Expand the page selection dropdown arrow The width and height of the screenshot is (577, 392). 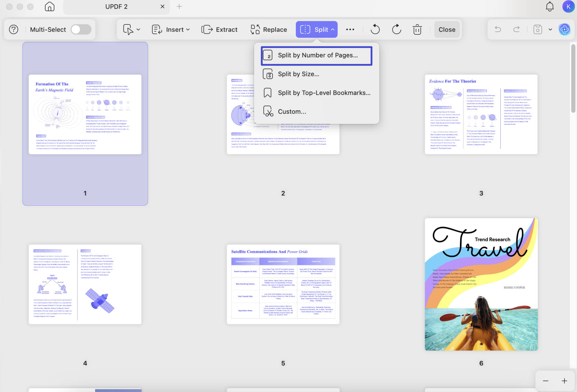(x=138, y=30)
